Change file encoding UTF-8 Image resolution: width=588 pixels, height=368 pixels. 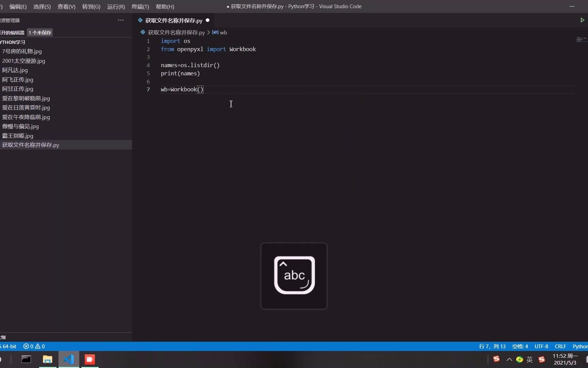(541, 346)
